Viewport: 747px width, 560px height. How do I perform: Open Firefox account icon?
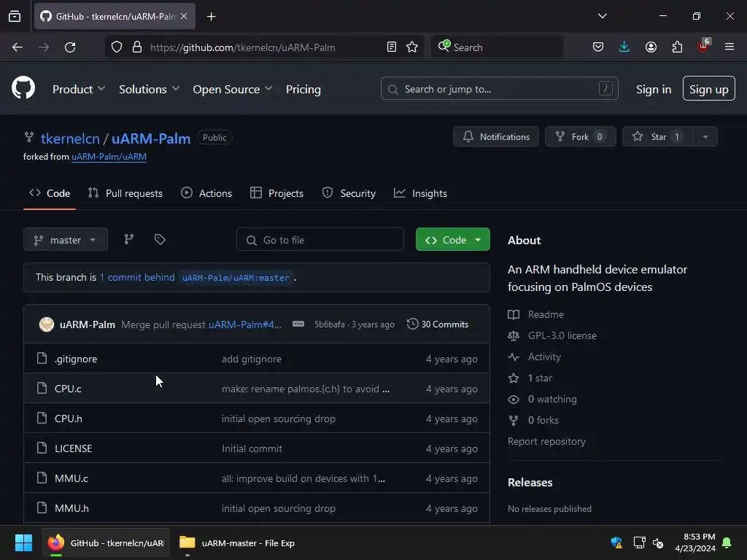[651, 47]
